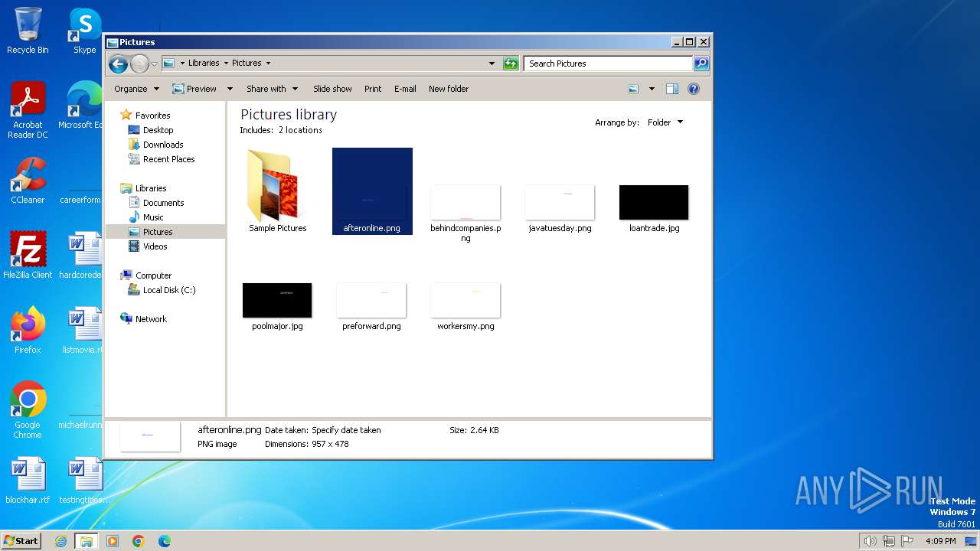
Task: Open Recycle Bin on the desktop
Action: [x=28, y=31]
